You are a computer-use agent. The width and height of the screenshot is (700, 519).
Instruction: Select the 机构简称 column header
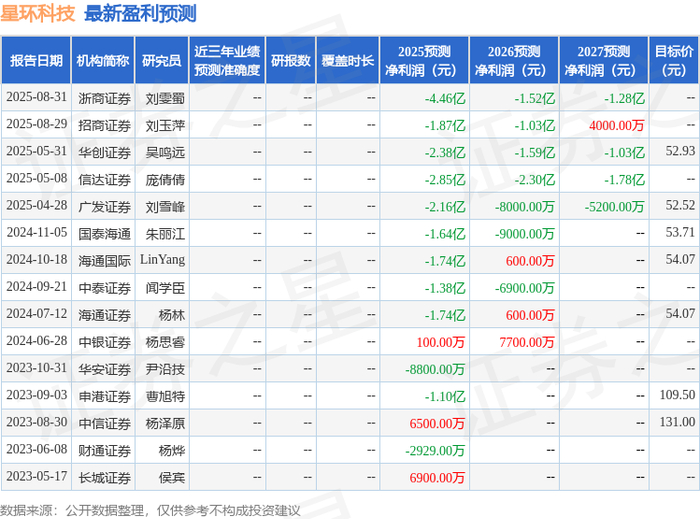[103, 61]
